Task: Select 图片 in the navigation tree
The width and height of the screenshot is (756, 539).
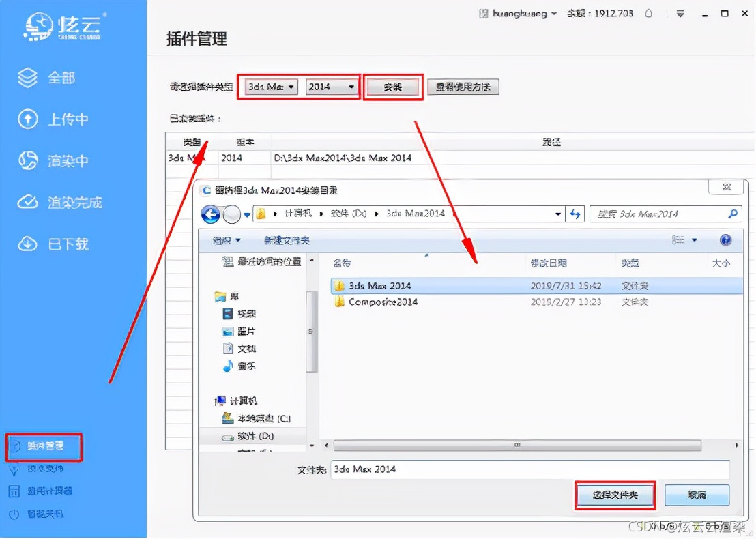Action: point(239,331)
